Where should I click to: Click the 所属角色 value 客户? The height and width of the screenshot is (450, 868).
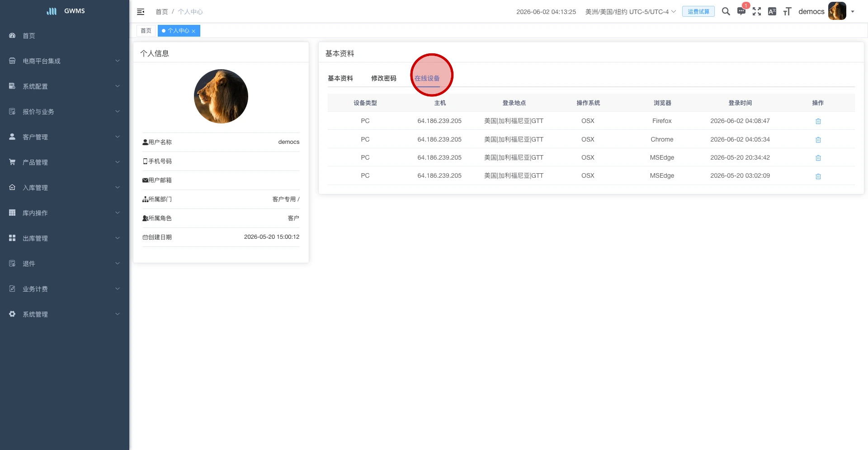tap(293, 218)
